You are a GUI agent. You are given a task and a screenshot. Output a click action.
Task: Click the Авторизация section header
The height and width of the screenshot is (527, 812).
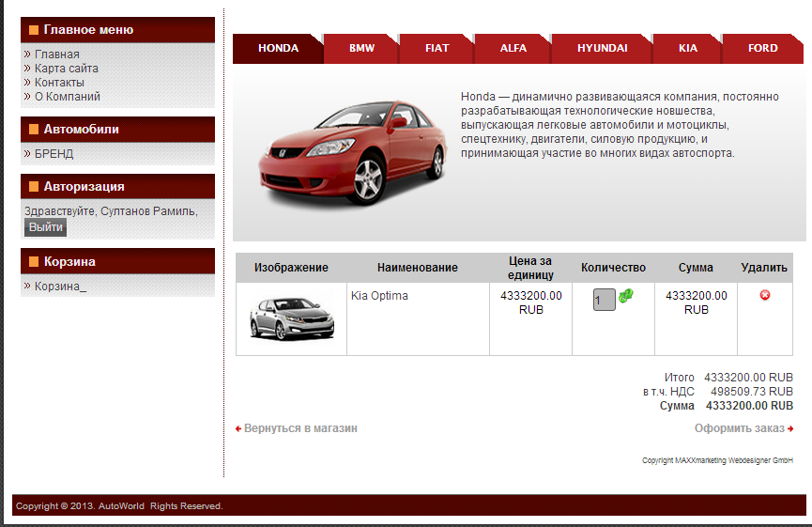[x=117, y=187]
